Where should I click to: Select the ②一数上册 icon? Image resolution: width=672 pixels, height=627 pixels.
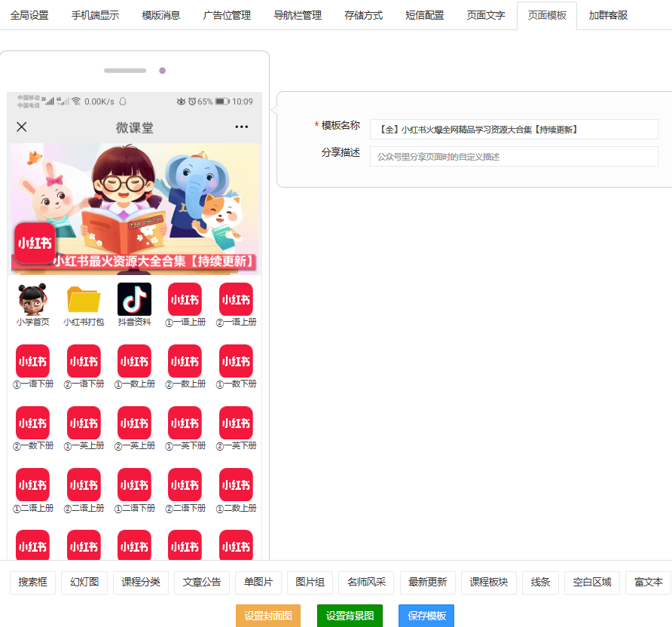coord(185,362)
